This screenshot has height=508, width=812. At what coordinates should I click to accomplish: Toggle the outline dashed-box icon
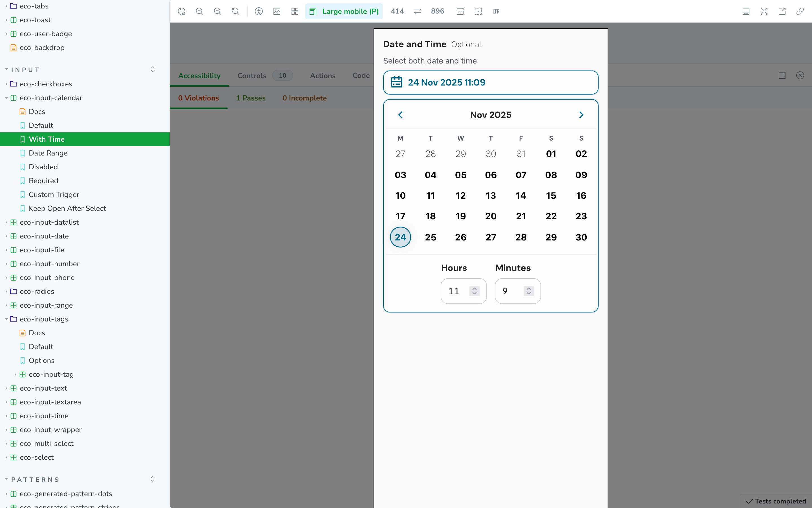[478, 11]
